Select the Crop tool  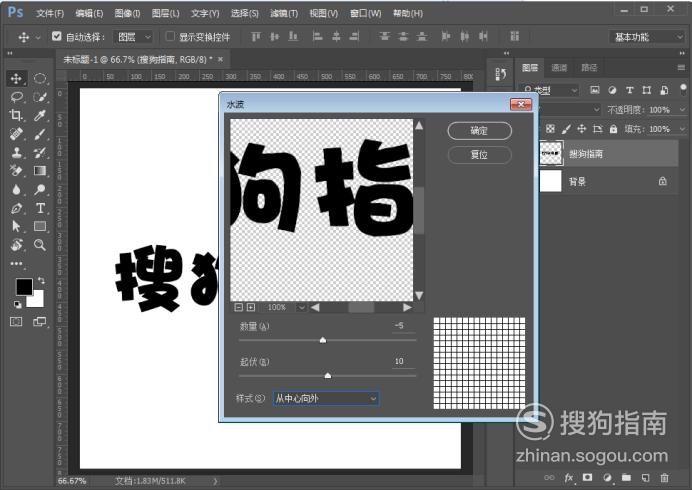[x=16, y=115]
